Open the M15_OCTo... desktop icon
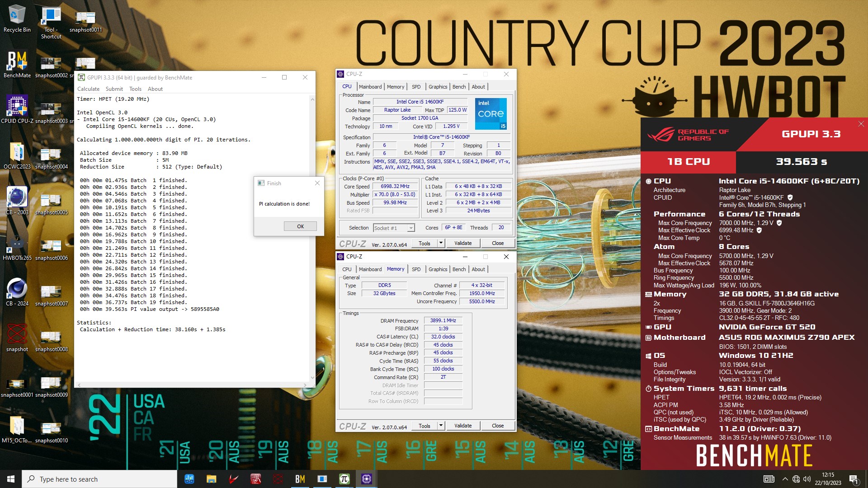868x488 pixels. click(x=17, y=429)
